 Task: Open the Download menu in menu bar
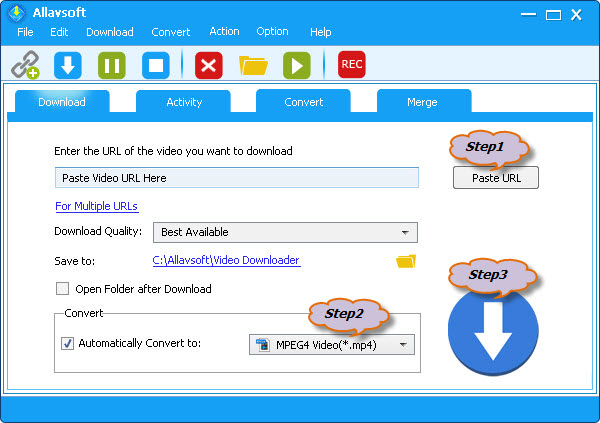tap(110, 32)
